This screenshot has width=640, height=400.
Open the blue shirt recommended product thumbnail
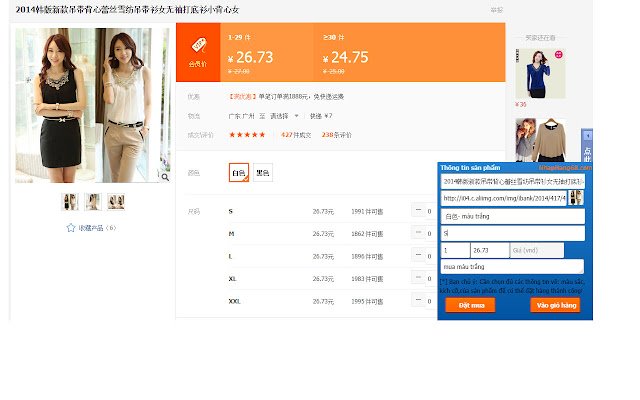pyautogui.click(x=540, y=73)
